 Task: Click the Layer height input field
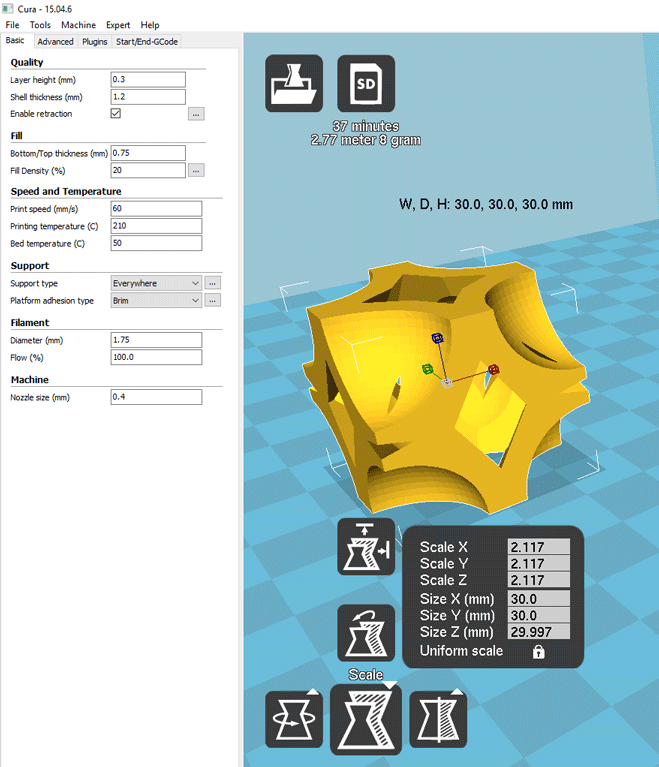click(148, 79)
